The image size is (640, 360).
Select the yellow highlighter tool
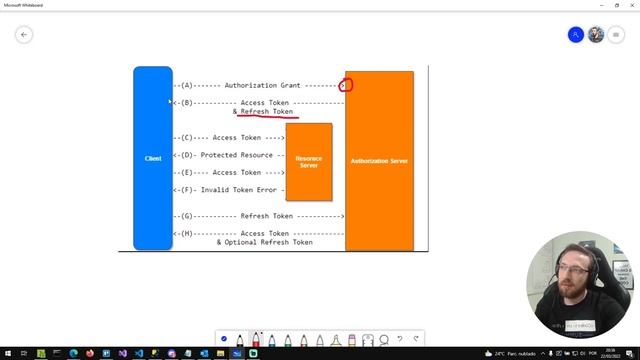click(x=336, y=340)
